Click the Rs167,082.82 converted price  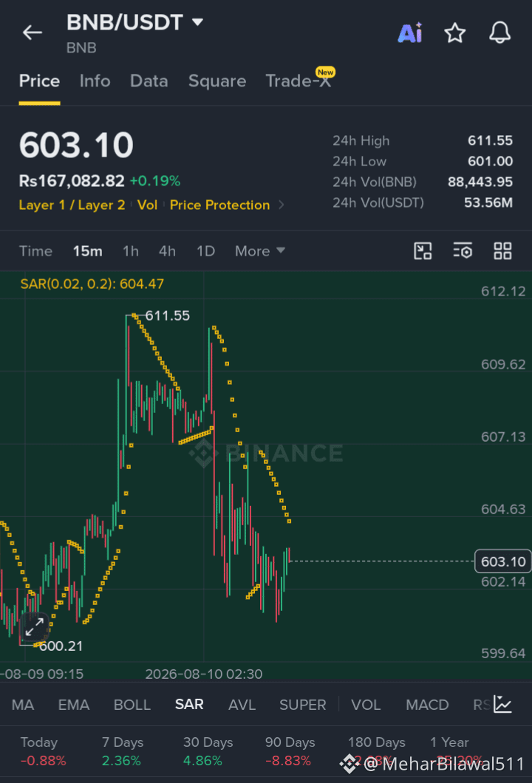(x=72, y=181)
